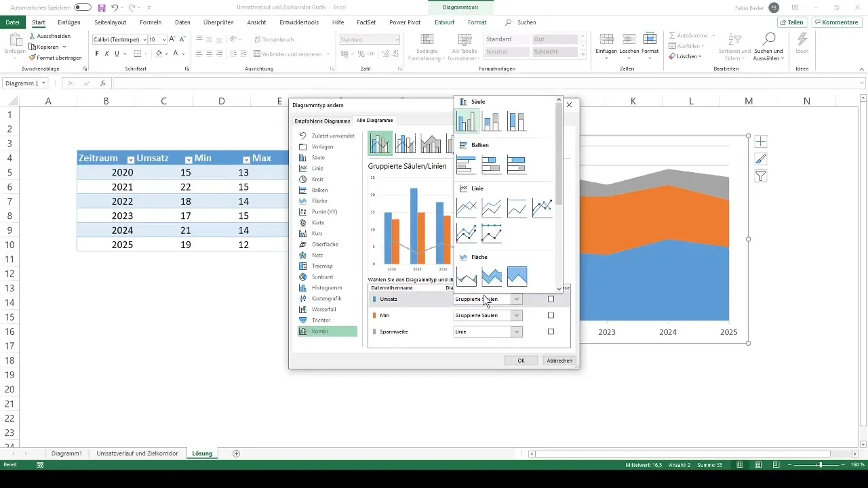Click Format übertragen paintbrush

pos(57,58)
